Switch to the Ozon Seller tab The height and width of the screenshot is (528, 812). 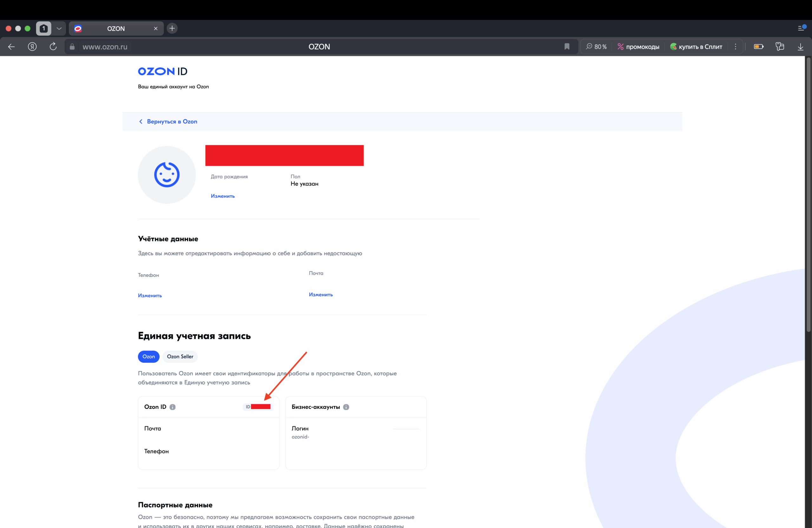click(180, 356)
